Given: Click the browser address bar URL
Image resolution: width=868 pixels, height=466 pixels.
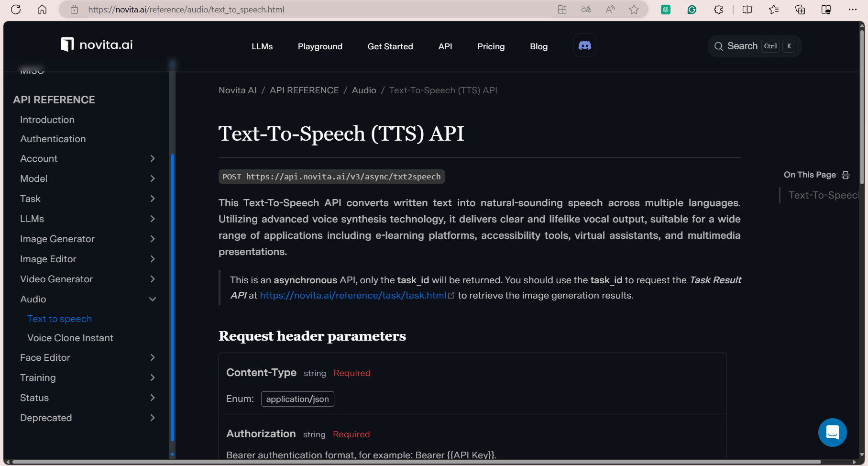Looking at the screenshot, I should pos(187,10).
